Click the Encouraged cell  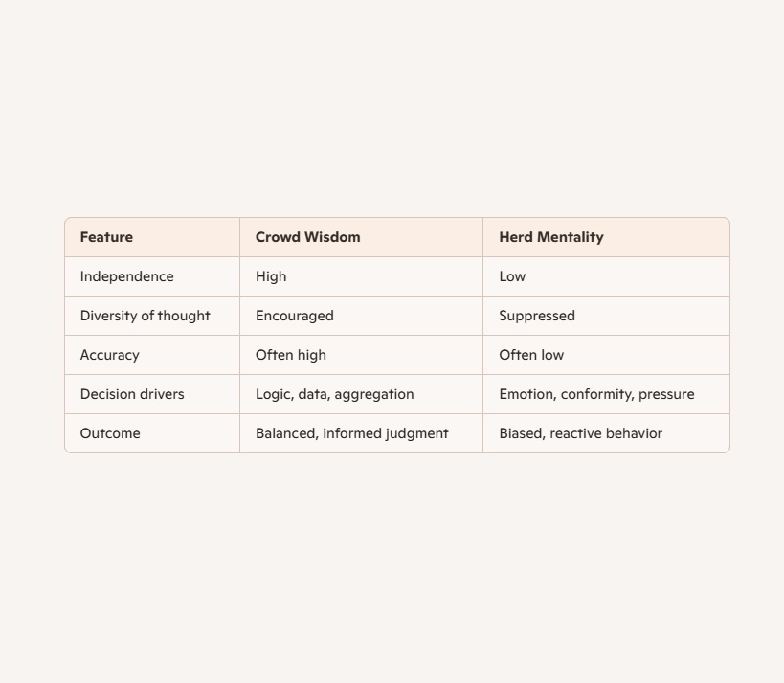coord(294,316)
